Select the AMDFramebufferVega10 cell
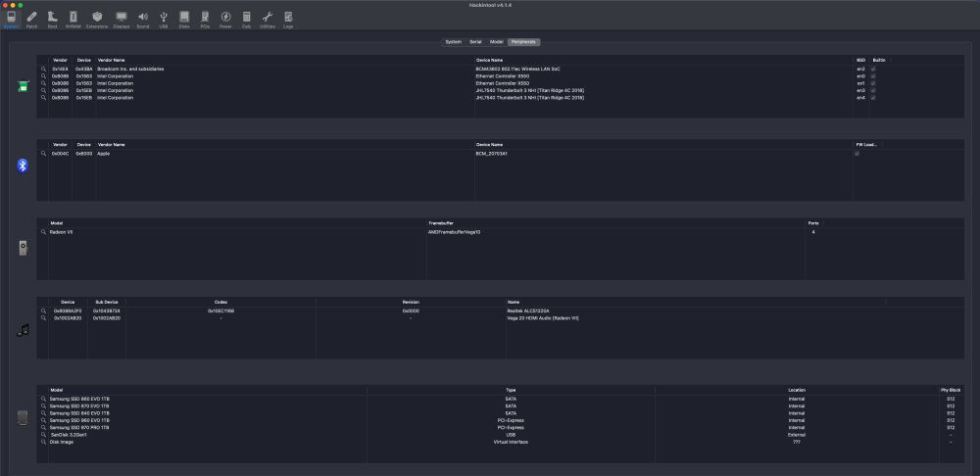This screenshot has width=980, height=476. (455, 232)
